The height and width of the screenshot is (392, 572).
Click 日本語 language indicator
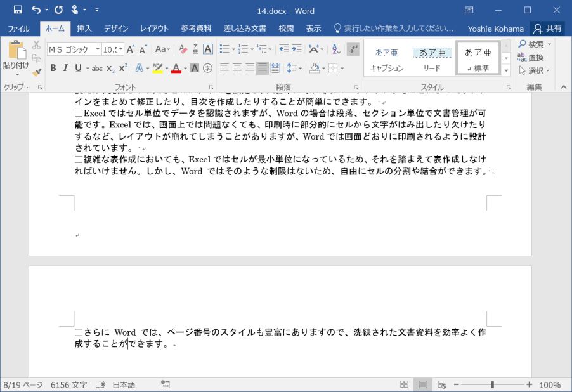124,384
